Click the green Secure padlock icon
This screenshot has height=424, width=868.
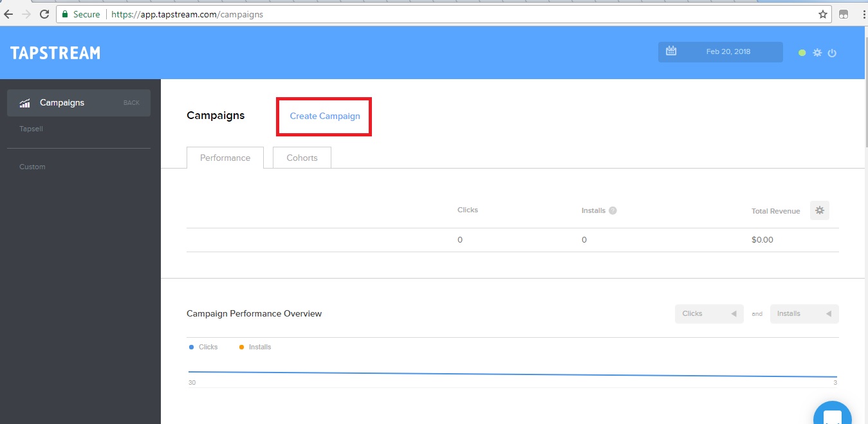65,14
